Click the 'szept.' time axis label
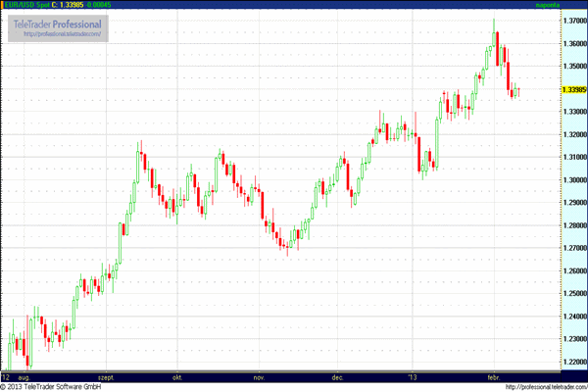 pos(107,376)
